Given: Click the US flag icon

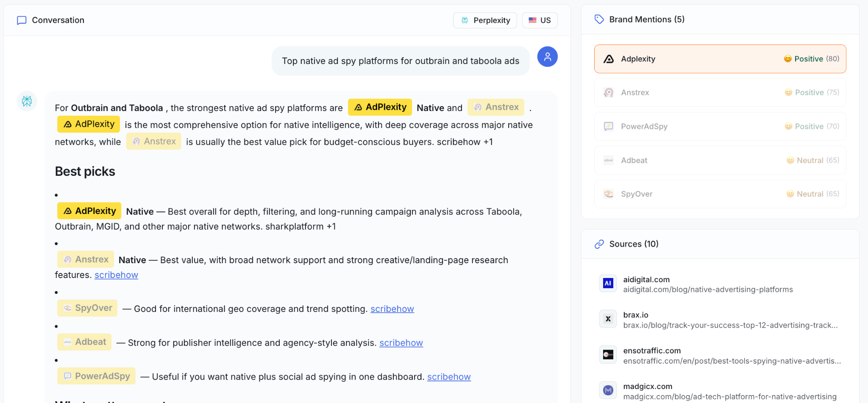Looking at the screenshot, I should click(x=533, y=20).
